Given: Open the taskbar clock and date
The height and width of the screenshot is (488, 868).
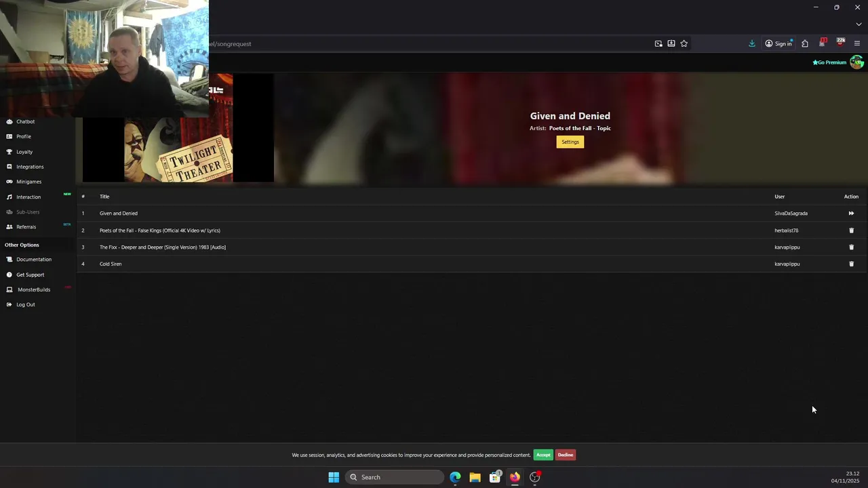Looking at the screenshot, I should coord(845,477).
